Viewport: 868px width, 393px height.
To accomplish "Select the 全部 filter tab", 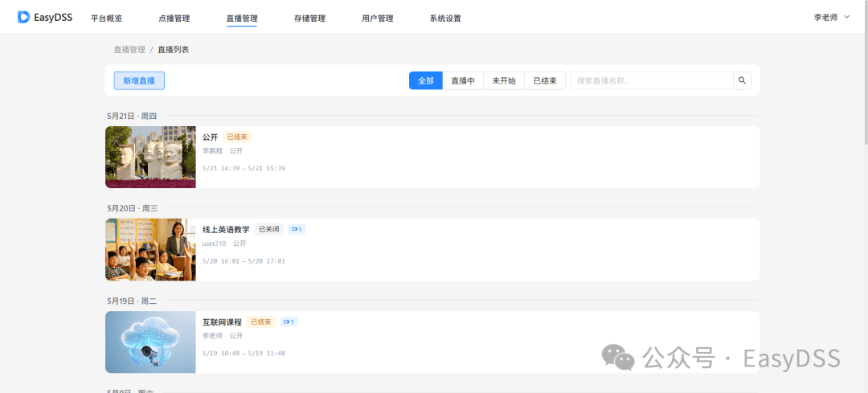I will click(x=426, y=81).
